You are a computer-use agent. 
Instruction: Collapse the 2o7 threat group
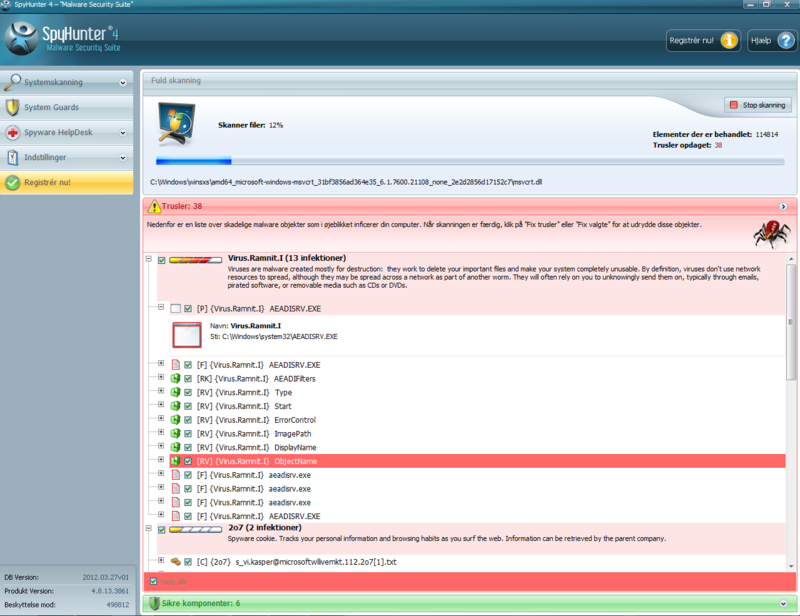pos(148,528)
